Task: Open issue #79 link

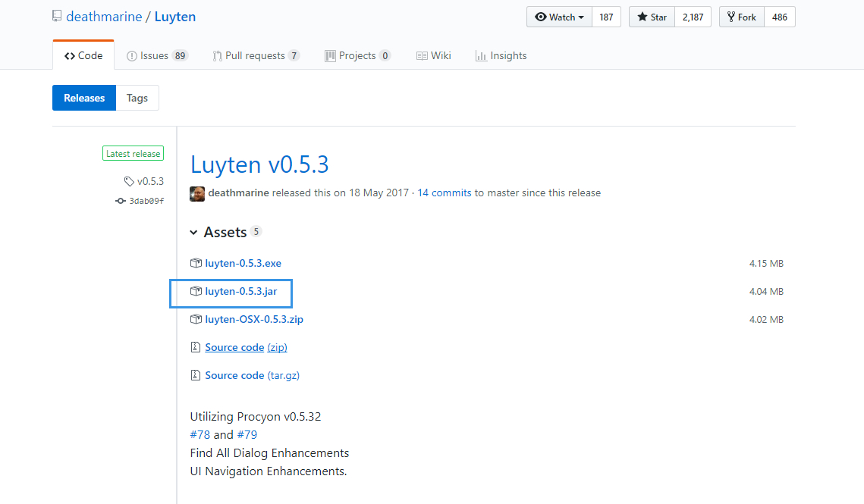Action: (x=247, y=434)
